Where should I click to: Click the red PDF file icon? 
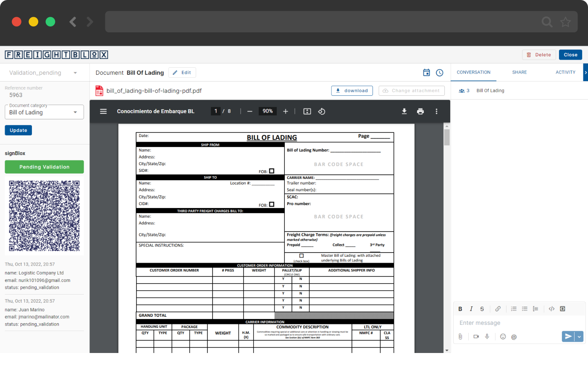[99, 91]
